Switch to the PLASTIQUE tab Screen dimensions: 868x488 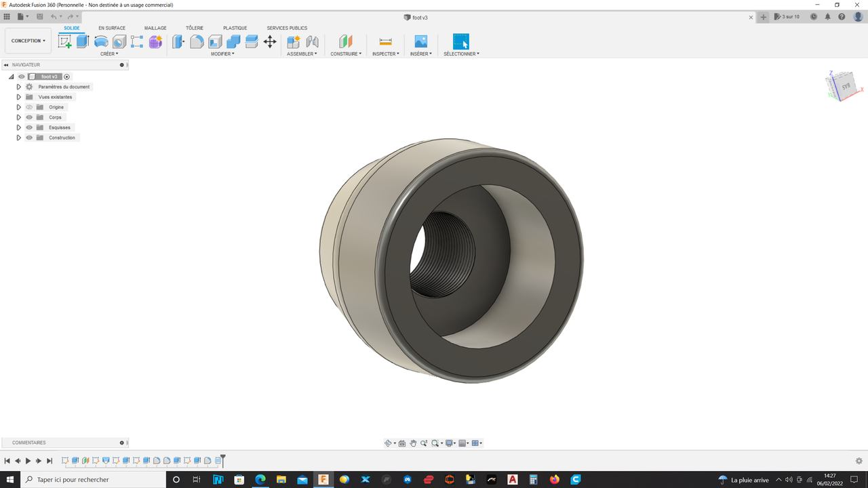(235, 28)
